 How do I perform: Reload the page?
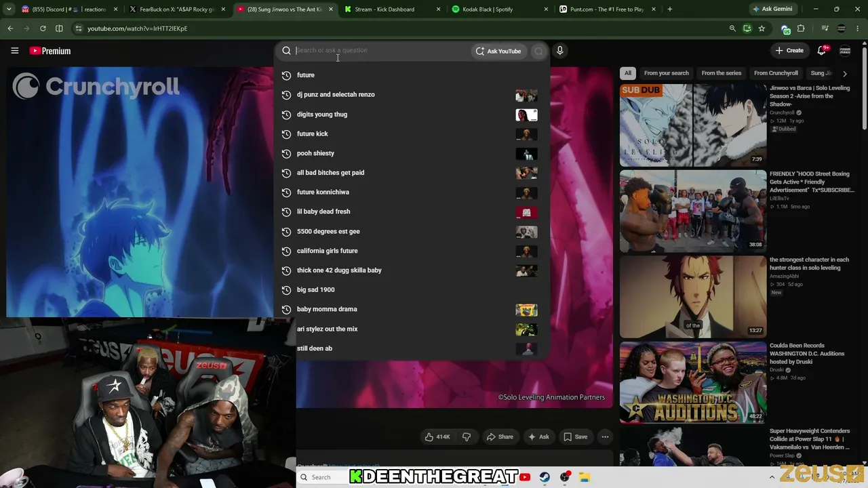[x=43, y=28]
